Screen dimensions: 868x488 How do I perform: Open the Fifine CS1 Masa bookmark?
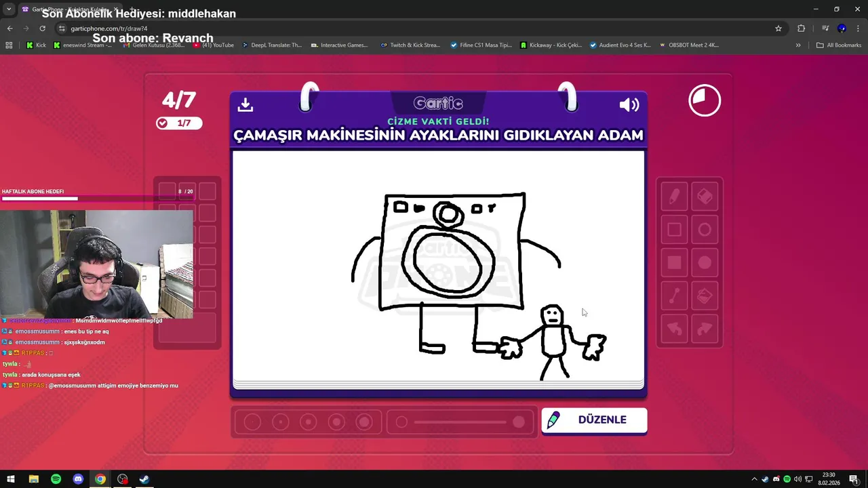(481, 45)
